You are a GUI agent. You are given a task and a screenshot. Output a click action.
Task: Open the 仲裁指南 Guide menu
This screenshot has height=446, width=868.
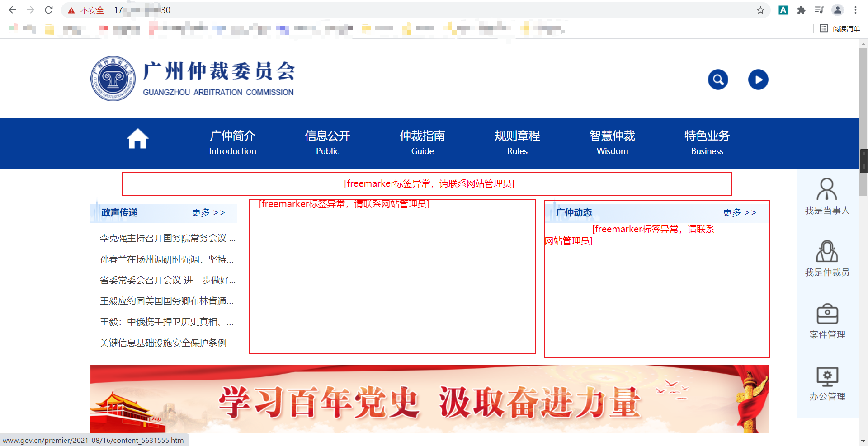point(422,143)
